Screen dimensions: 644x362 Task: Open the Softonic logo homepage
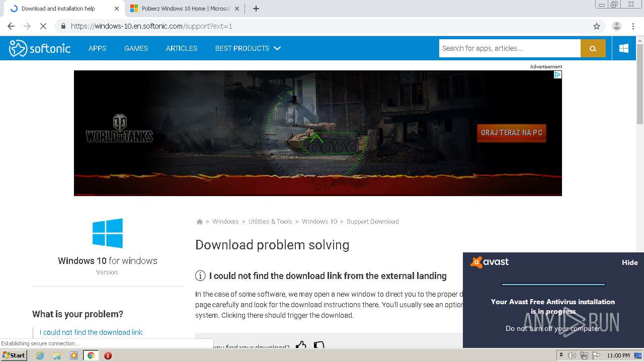[x=40, y=48]
